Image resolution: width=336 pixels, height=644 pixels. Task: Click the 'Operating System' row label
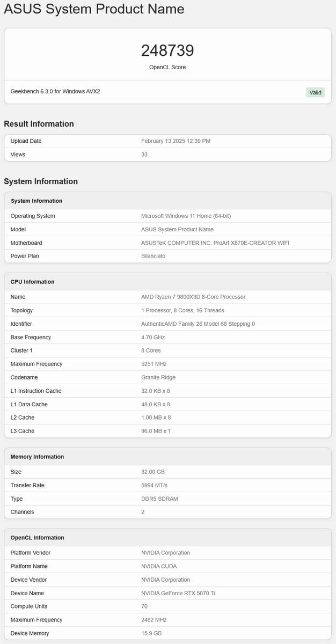point(33,216)
